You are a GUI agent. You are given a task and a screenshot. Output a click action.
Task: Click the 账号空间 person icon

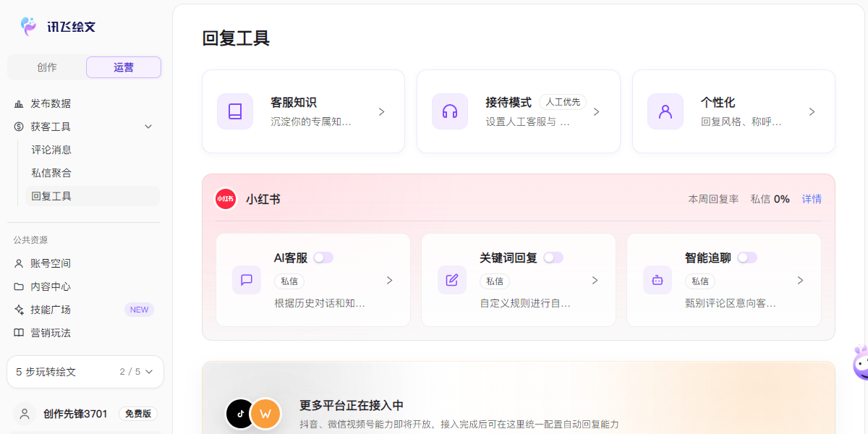pos(19,263)
